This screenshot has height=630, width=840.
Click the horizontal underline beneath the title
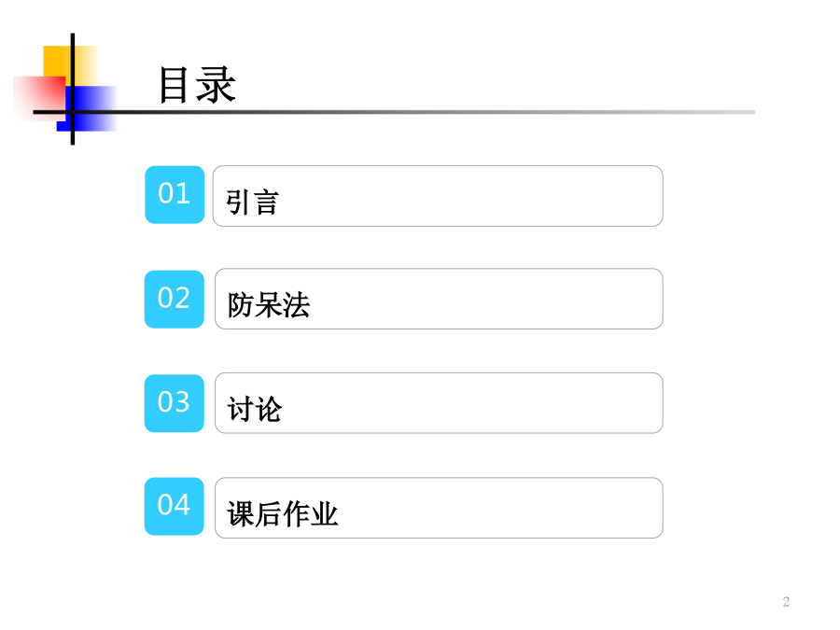pyautogui.click(x=394, y=112)
